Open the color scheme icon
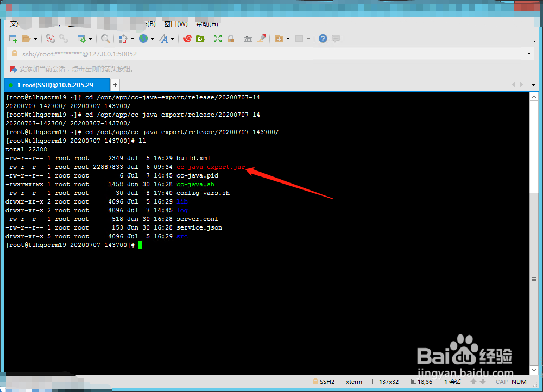The height and width of the screenshot is (392, 543). pos(123,39)
